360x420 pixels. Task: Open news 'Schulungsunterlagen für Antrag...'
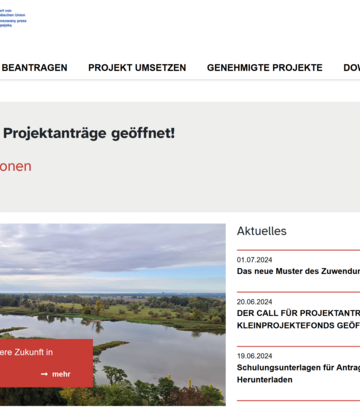[x=298, y=374]
